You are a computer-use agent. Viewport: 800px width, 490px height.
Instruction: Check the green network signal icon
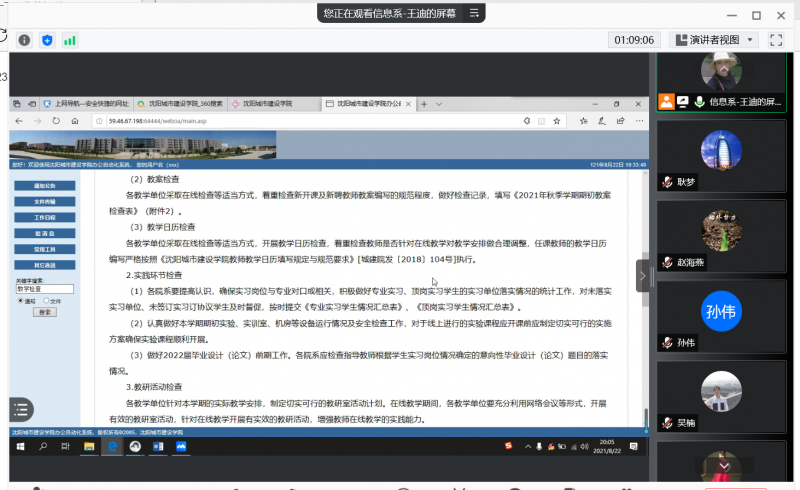[70, 40]
